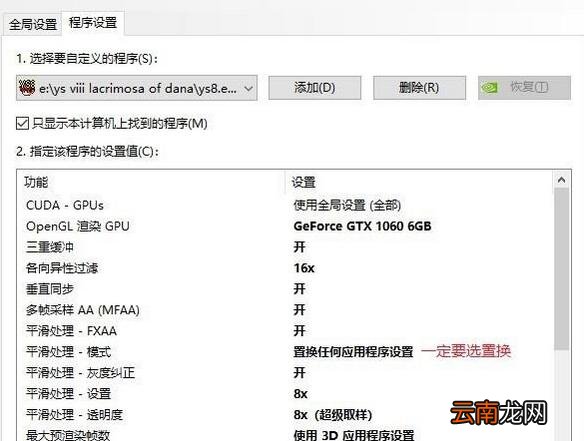Select the 程序设置 tab
The image size is (584, 441).
[93, 23]
